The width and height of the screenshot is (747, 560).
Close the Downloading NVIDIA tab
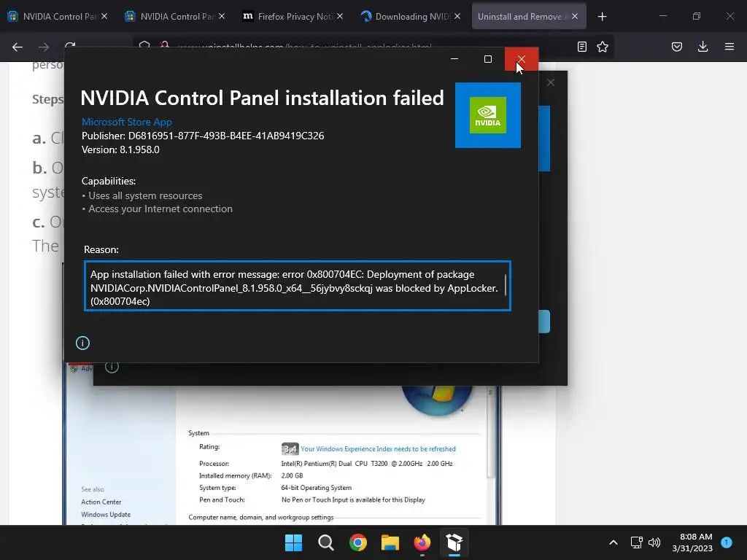click(457, 17)
